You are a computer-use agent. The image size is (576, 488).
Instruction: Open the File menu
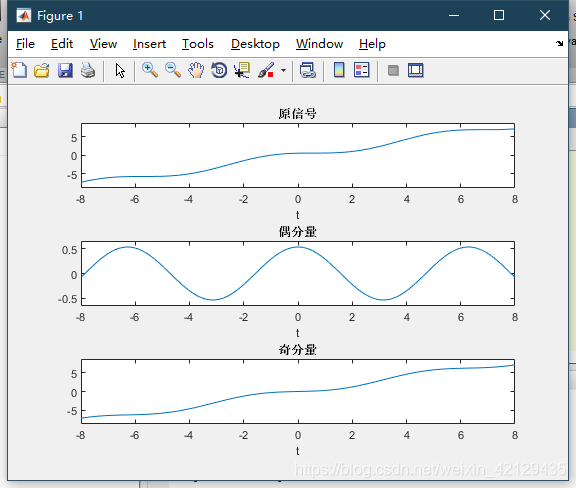pos(25,44)
